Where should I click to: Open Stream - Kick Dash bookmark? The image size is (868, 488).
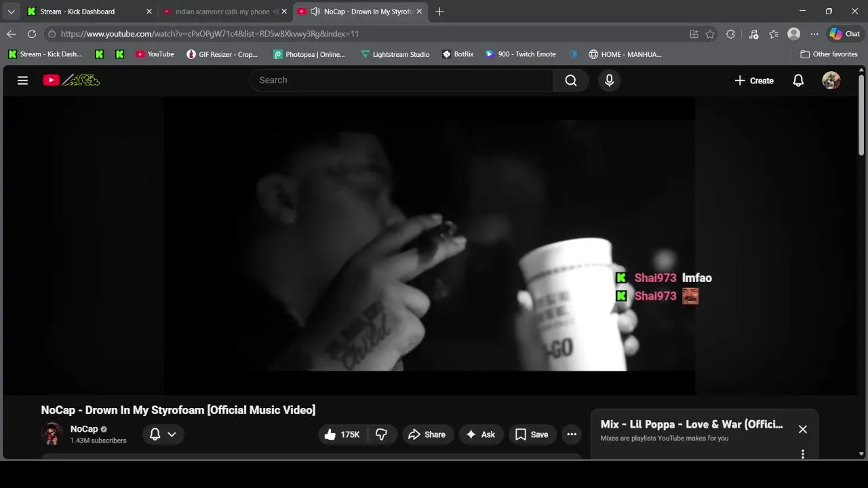tap(44, 54)
